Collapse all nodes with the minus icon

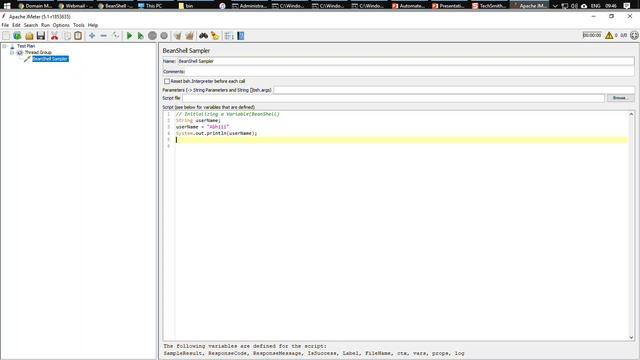(x=103, y=36)
